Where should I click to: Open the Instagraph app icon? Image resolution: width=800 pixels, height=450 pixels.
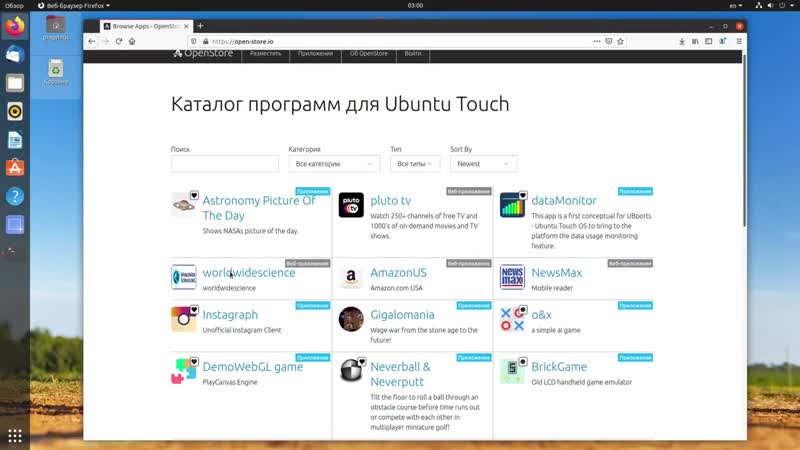pyautogui.click(x=184, y=319)
